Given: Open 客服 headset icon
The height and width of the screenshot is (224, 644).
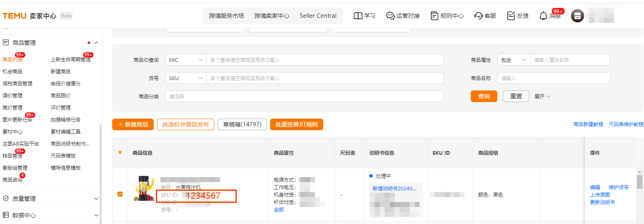Looking at the screenshot, I should coord(478,16).
